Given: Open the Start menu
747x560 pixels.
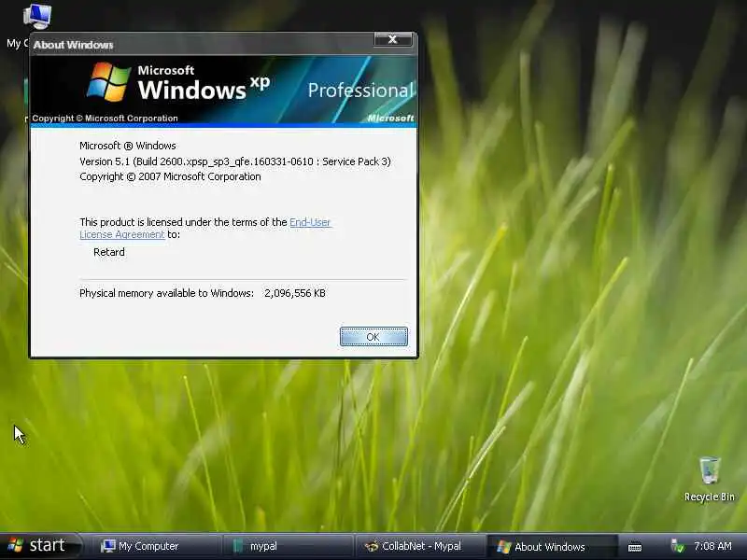Looking at the screenshot, I should click(x=42, y=545).
